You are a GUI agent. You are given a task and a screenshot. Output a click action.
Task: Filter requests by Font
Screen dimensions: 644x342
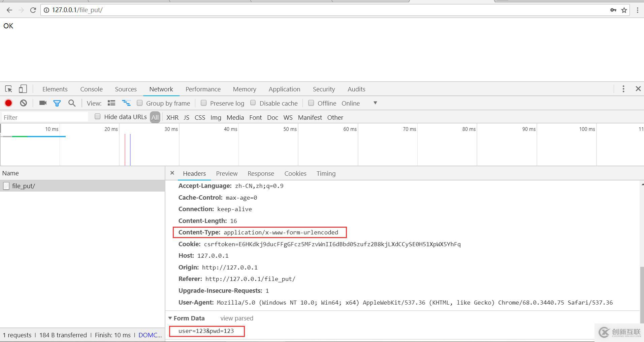tap(255, 117)
